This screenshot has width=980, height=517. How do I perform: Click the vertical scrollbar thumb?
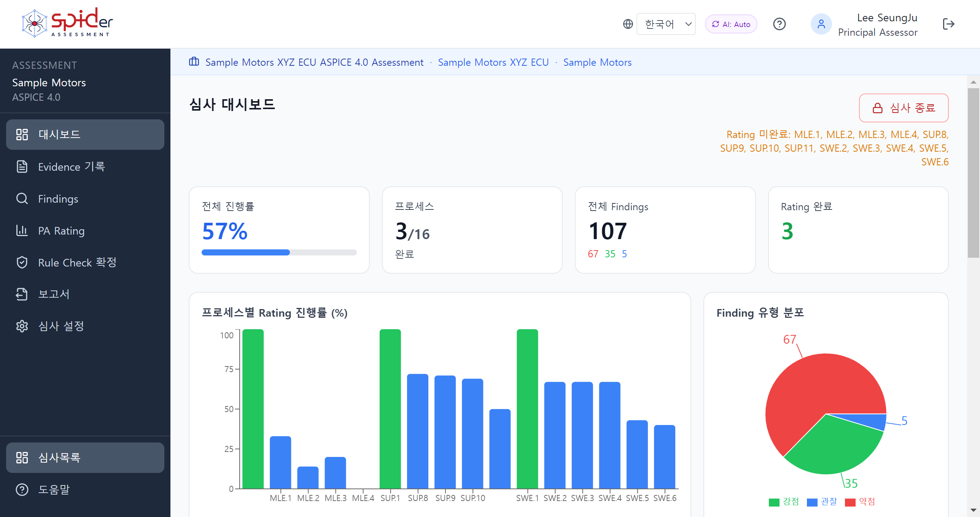(x=973, y=173)
